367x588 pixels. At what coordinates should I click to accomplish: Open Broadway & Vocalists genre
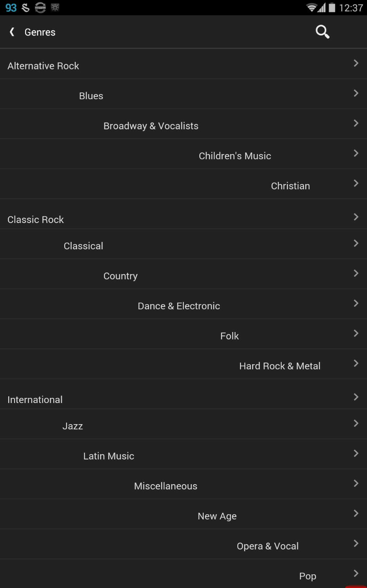pos(151,126)
